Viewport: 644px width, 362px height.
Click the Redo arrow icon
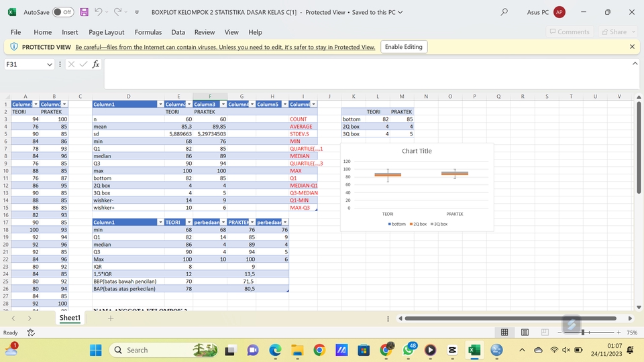tap(117, 12)
